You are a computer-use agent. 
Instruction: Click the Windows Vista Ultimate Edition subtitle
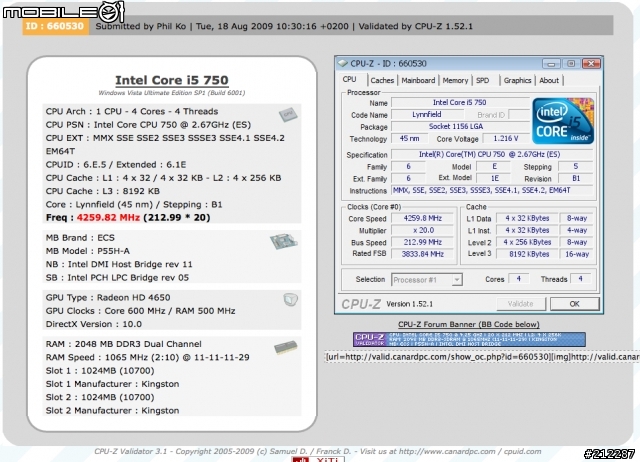172,93
